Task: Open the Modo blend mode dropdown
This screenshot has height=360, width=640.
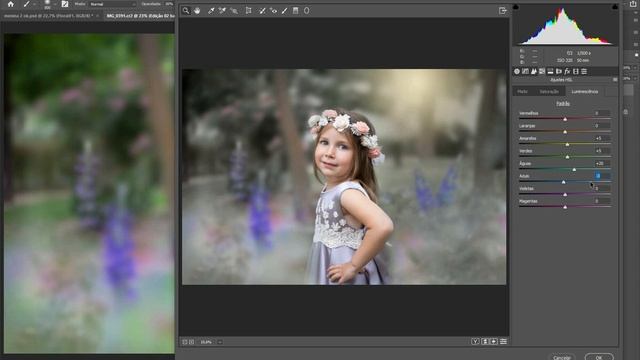Action: [112, 4]
